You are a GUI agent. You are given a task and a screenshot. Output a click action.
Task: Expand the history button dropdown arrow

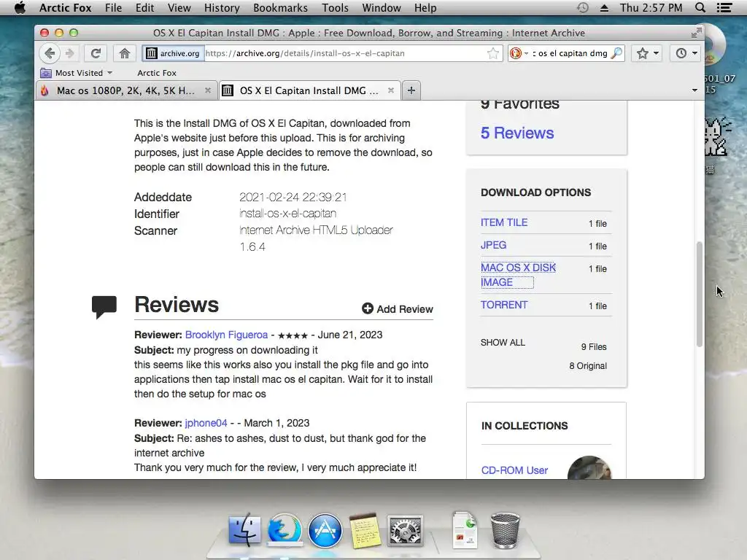694,53
